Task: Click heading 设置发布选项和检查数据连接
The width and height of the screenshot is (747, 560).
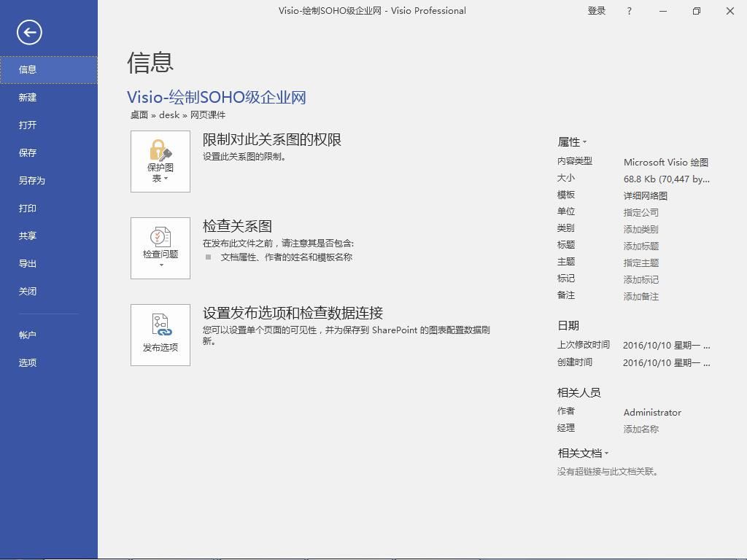Action: [293, 313]
